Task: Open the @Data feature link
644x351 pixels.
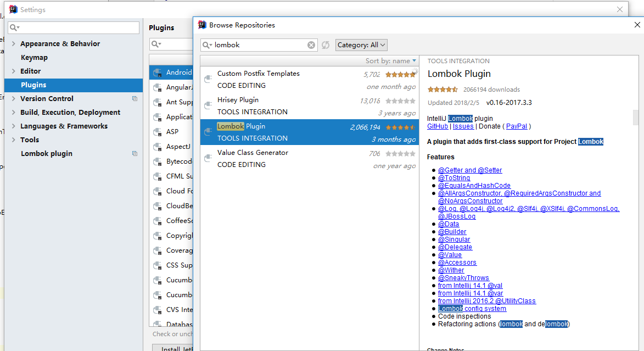Action: (449, 224)
